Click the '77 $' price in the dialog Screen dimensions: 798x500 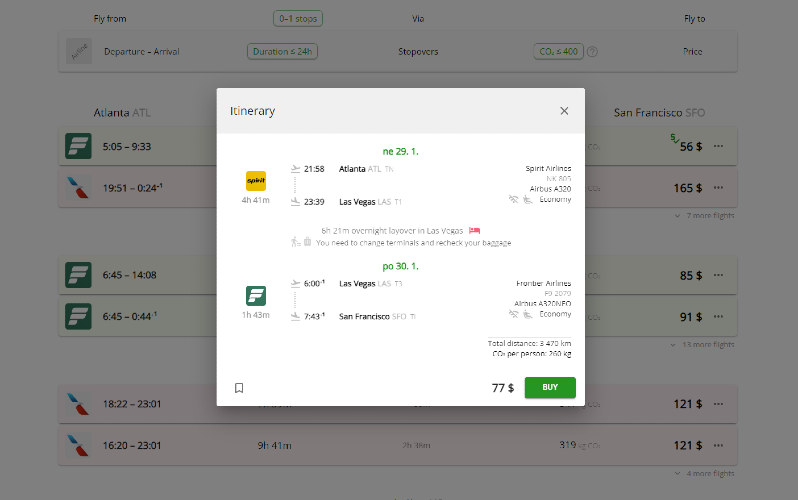(x=503, y=388)
